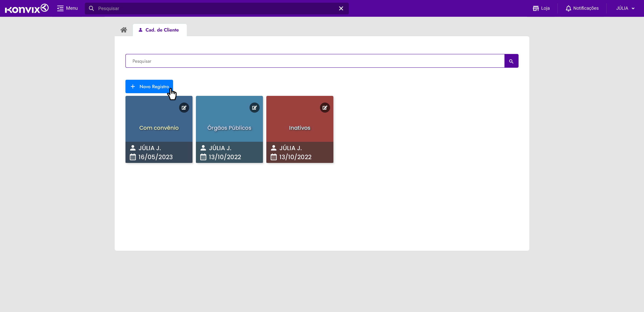Select the Cad. de Cliente tab
This screenshot has width=644, height=312.
[x=159, y=30]
